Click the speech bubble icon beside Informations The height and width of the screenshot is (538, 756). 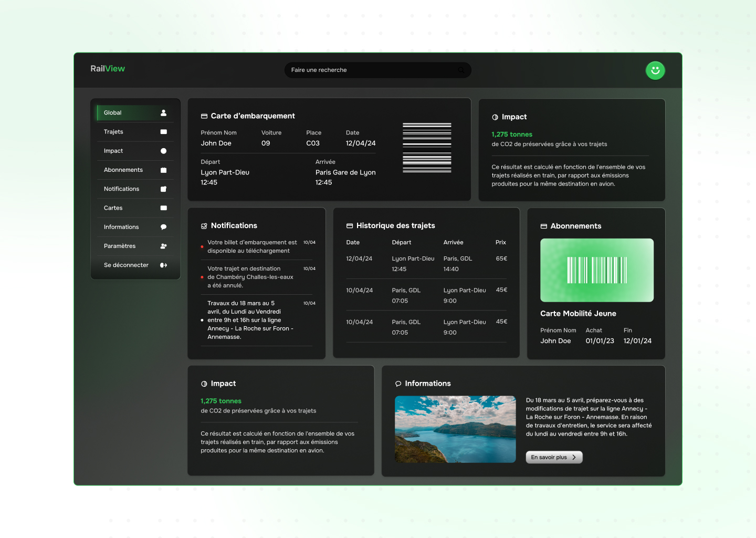pyautogui.click(x=163, y=227)
